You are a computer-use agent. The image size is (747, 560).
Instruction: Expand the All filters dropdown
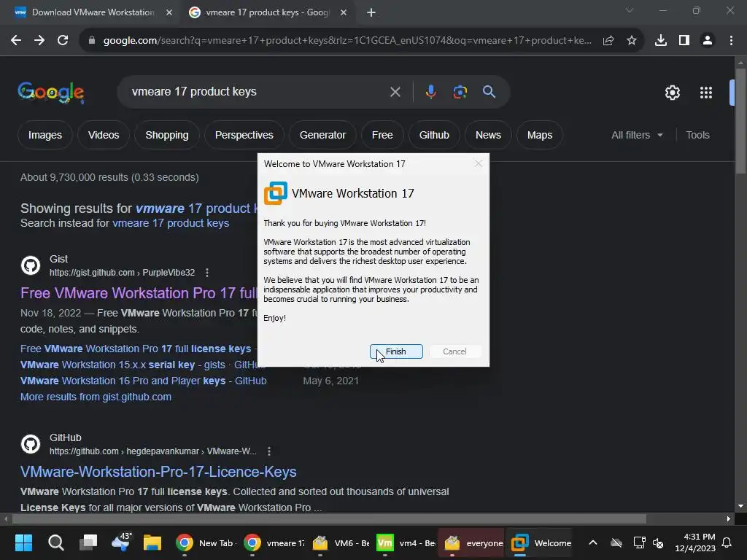click(637, 135)
